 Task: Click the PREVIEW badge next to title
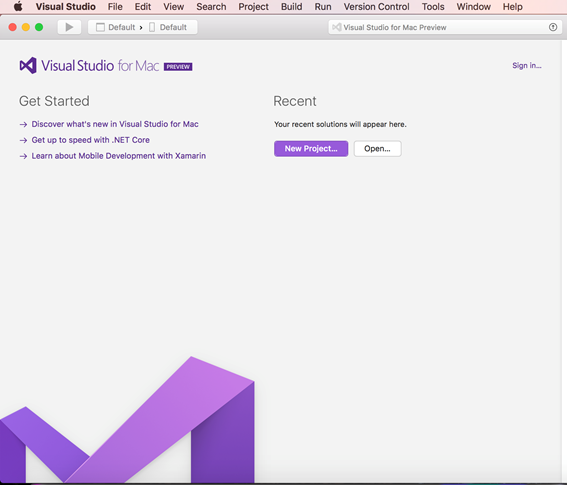[x=178, y=67]
